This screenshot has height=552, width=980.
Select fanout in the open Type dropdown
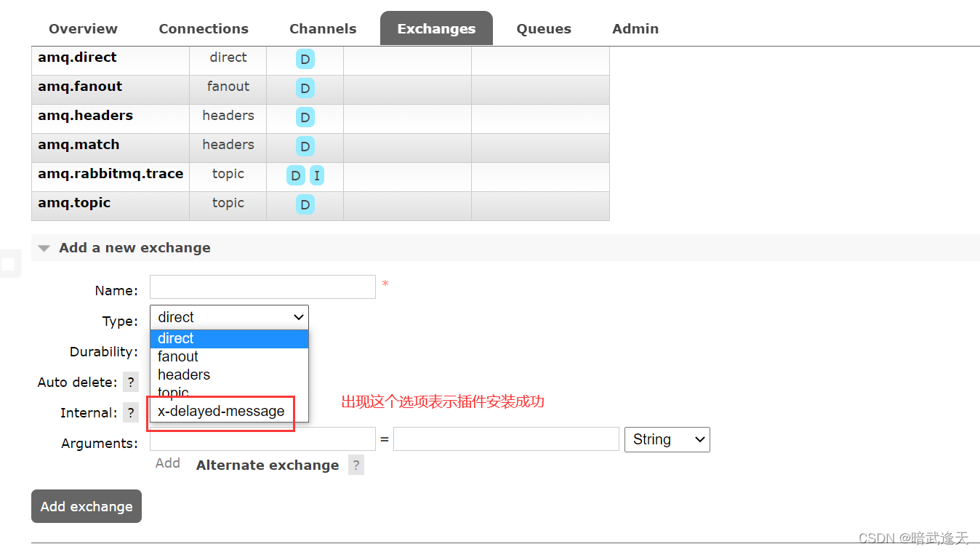click(178, 356)
